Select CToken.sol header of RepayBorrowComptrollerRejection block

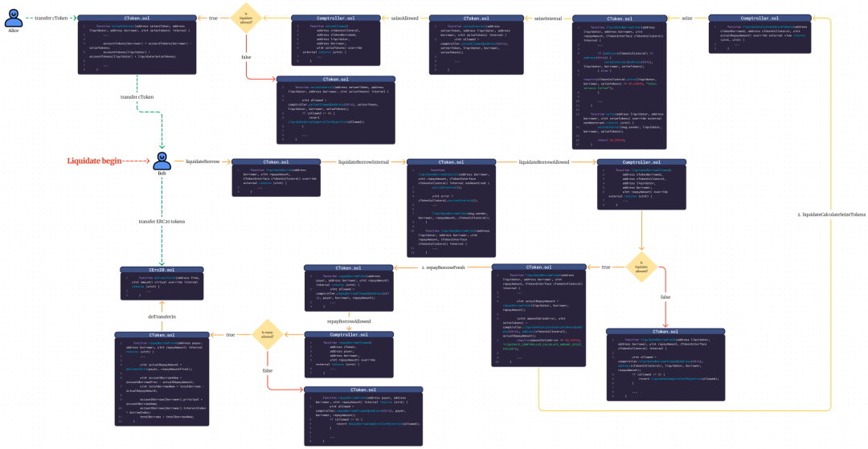364,390
